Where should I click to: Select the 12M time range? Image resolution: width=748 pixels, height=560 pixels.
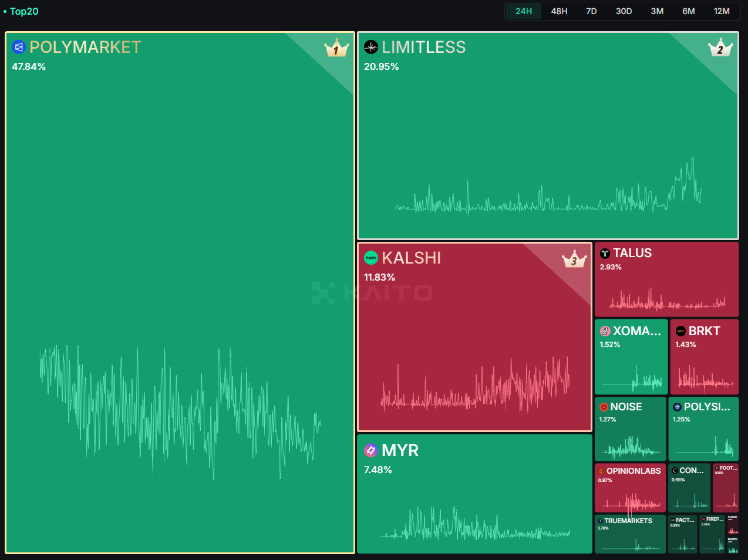click(722, 11)
